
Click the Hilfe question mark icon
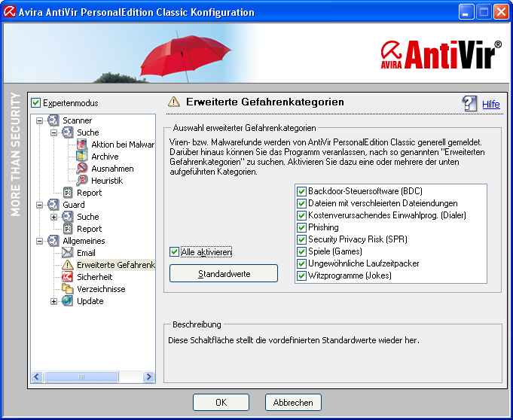[x=469, y=104]
